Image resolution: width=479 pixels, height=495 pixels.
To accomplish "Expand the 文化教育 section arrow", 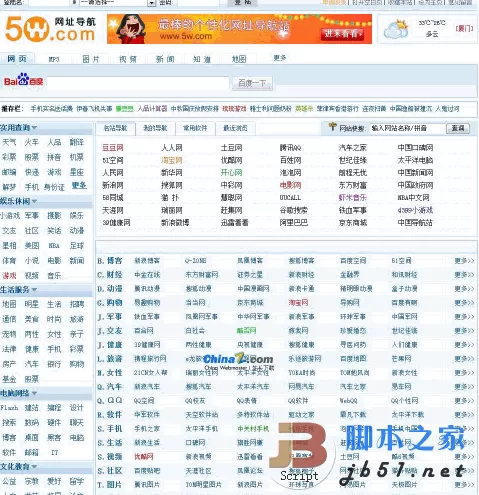I will [x=34, y=467].
